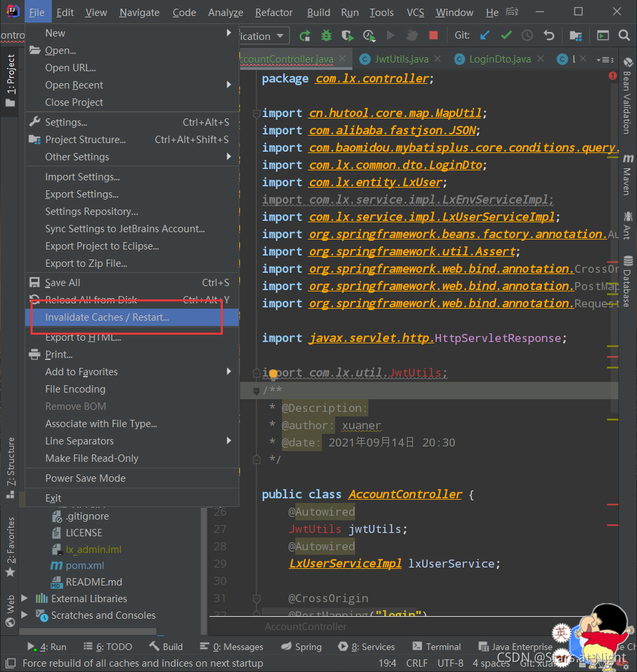Click the red error indicator in editor
Viewport: 637px width, 672px height.
(612, 76)
